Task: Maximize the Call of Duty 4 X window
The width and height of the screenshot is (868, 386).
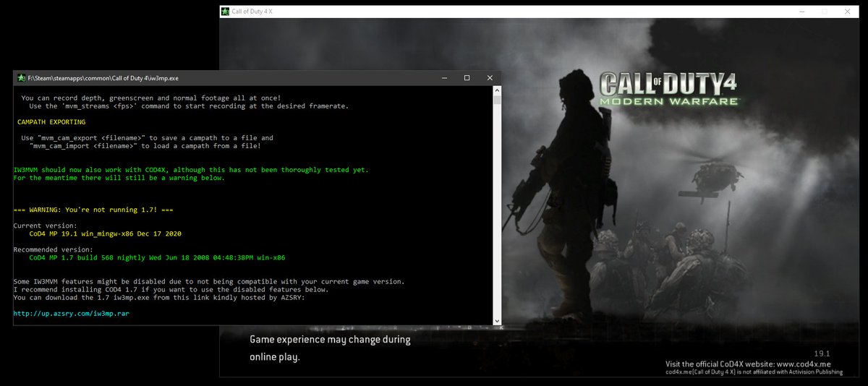Action: (824, 12)
